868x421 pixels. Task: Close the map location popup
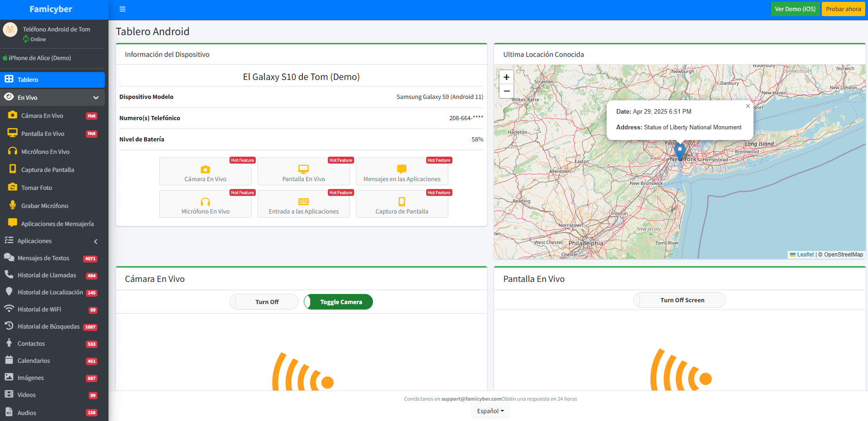[748, 106]
